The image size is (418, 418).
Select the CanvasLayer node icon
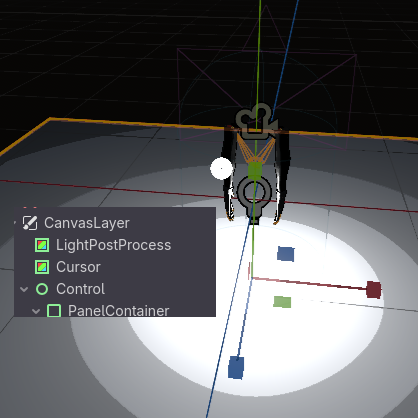click(x=30, y=223)
